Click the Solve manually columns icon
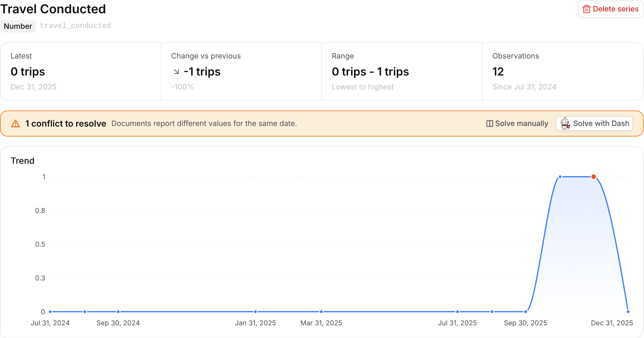This screenshot has width=644, height=338. tap(489, 123)
